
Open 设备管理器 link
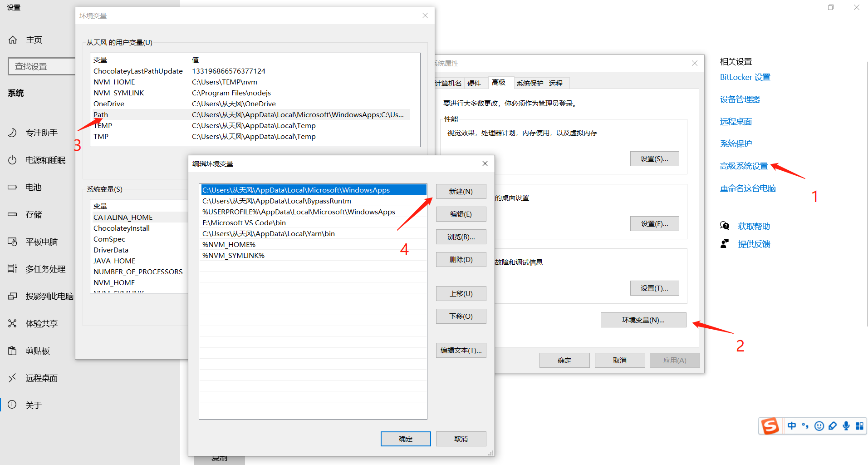pyautogui.click(x=740, y=99)
